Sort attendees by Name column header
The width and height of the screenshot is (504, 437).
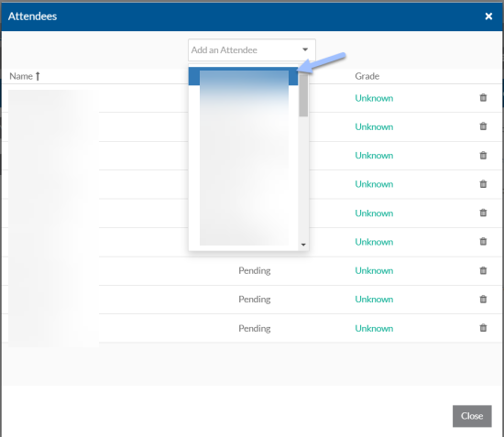click(25, 76)
